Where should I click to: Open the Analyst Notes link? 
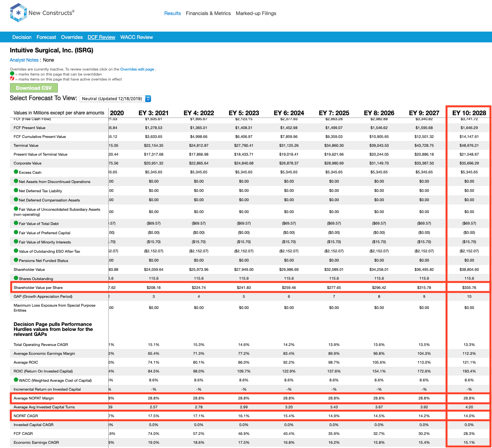24,60
